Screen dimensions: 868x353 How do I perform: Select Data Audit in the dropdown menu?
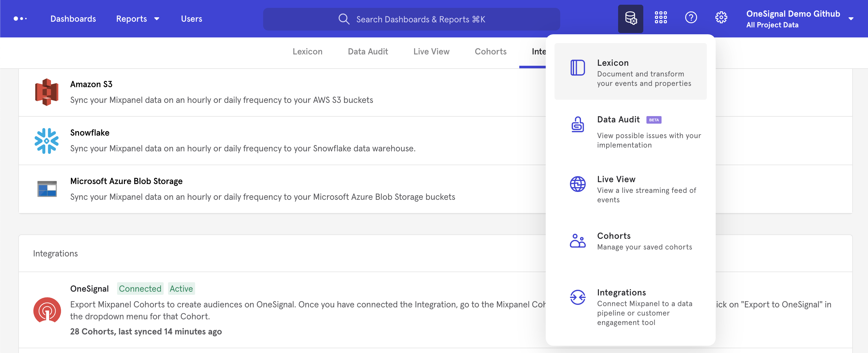point(630,132)
